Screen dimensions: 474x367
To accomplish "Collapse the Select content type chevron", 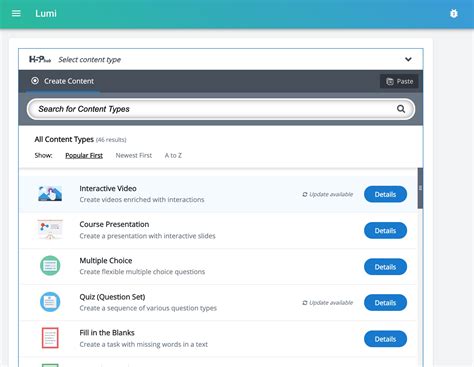I will coord(408,59).
